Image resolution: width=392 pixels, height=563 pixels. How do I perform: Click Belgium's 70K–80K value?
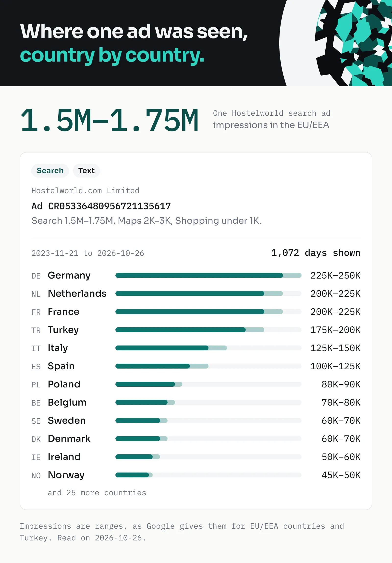coord(341,403)
